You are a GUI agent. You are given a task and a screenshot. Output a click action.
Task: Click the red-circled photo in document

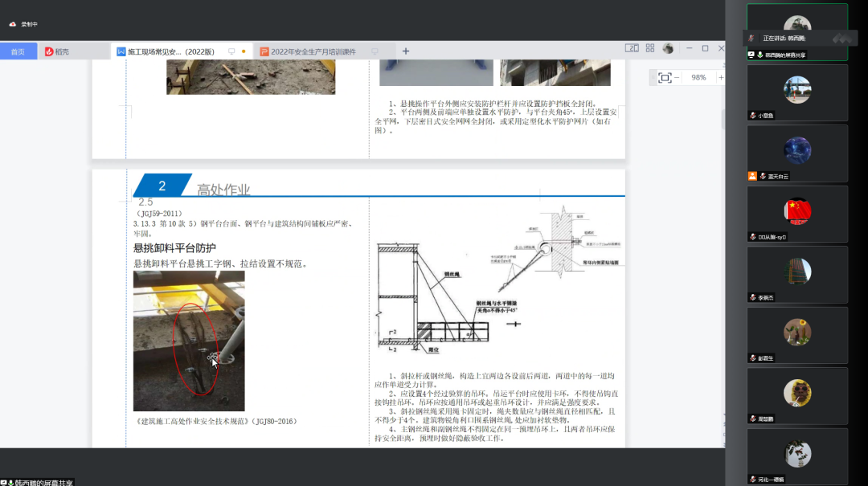[x=189, y=341]
